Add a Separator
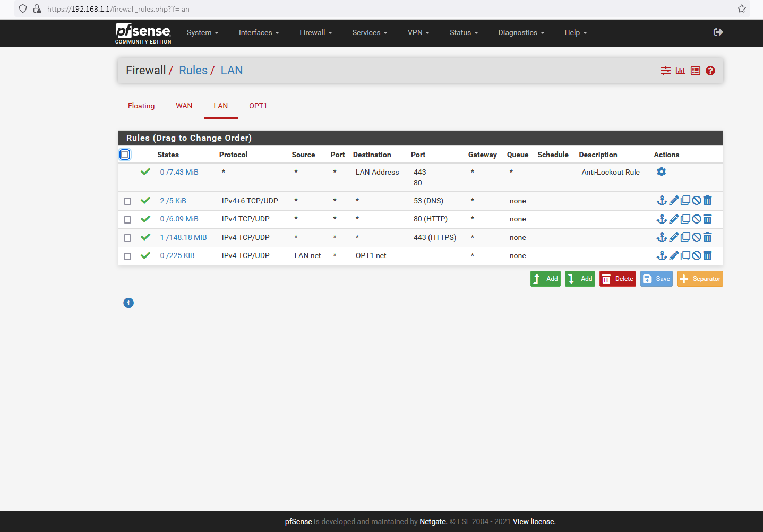This screenshot has height=532, width=763. [x=700, y=279]
